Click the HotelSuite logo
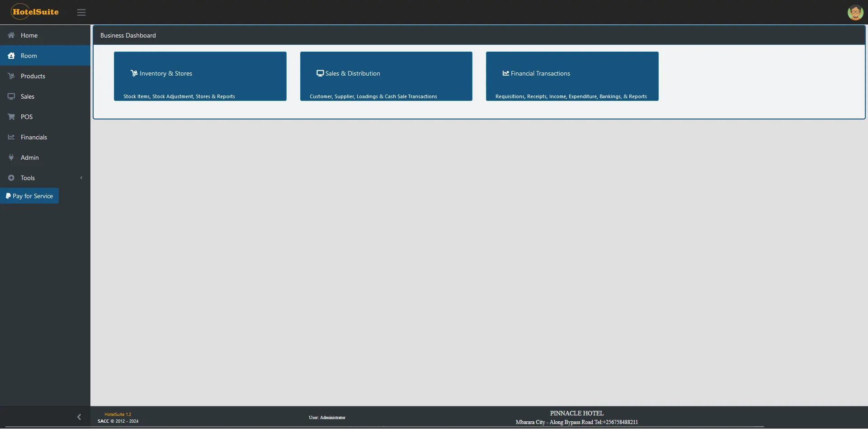Viewport: 868px width, 429px height. tap(35, 12)
